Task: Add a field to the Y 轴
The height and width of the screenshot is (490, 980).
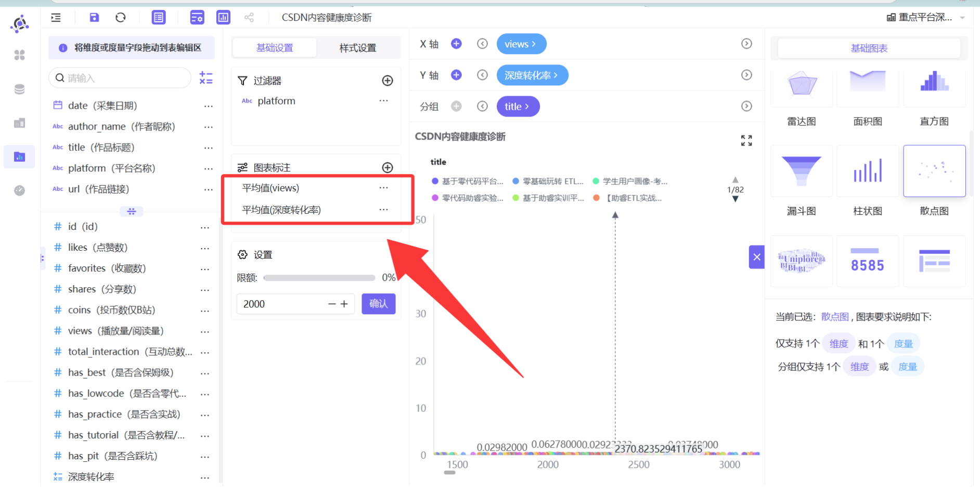Action: click(456, 75)
